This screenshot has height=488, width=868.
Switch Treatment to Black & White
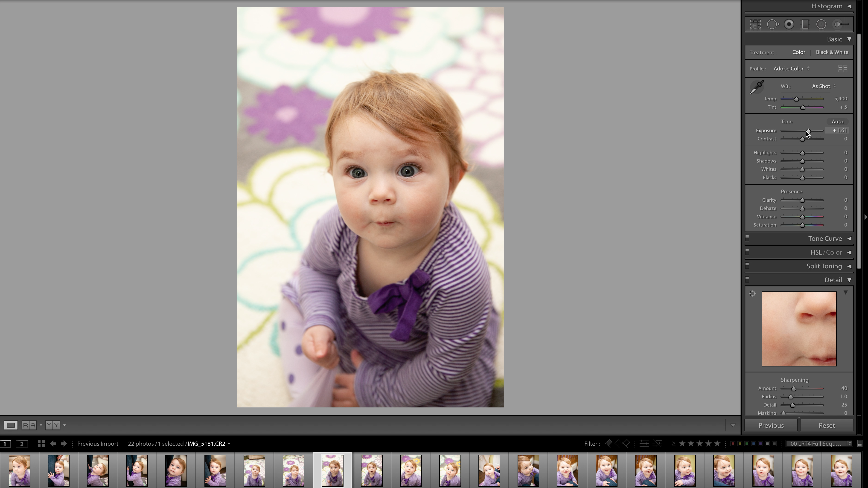click(832, 52)
